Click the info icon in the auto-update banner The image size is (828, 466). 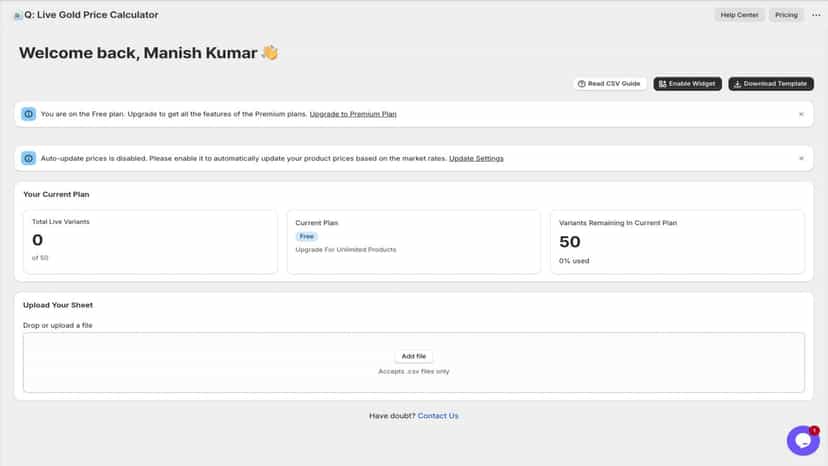[29, 159]
